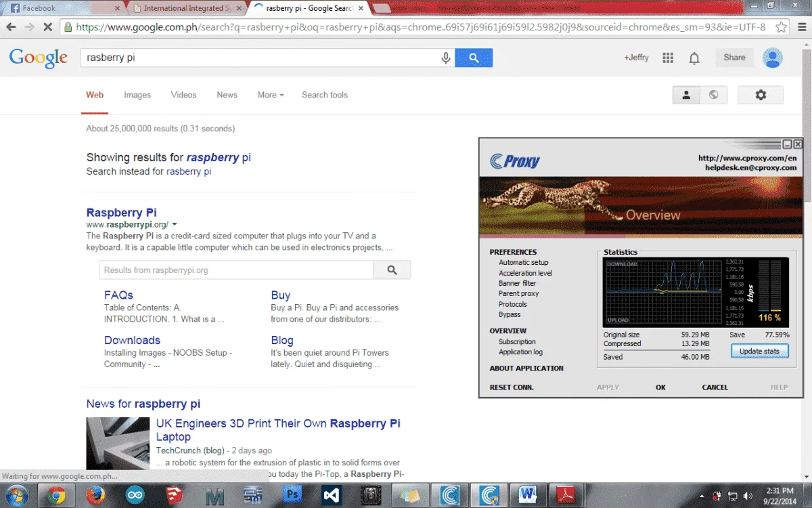812x508 pixels.
Task: Select the Web search tab
Action: point(95,95)
